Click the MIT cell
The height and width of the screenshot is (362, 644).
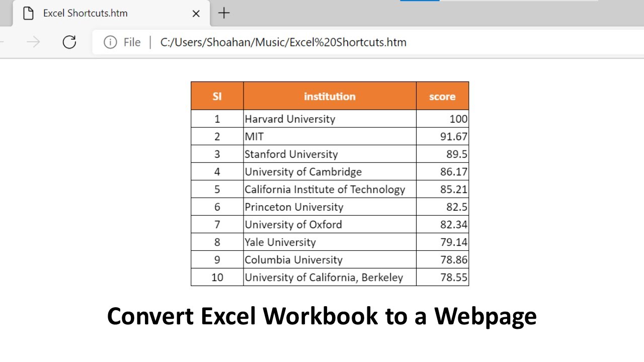click(330, 137)
